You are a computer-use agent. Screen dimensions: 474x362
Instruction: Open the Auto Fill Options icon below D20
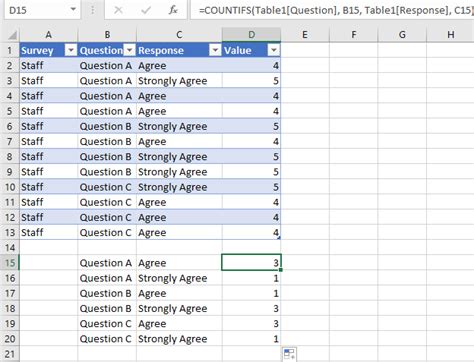click(x=289, y=355)
